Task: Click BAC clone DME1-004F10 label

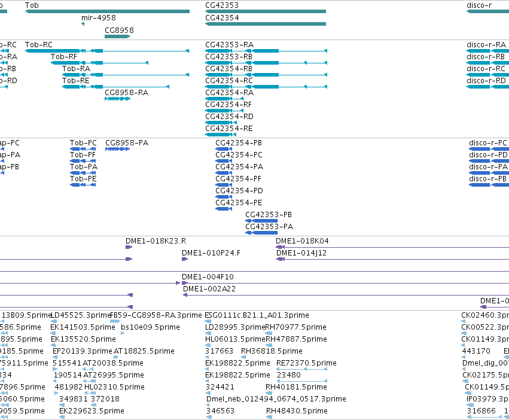Action: coord(208,277)
